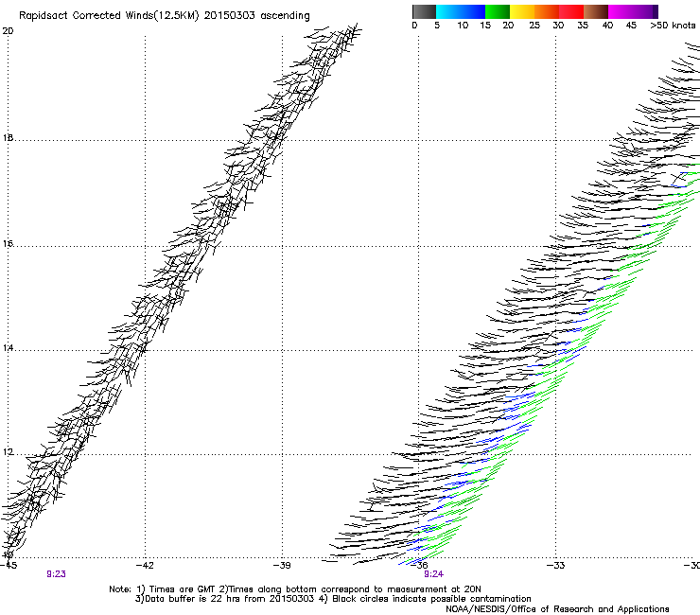Click the longitude label -39
This screenshot has height=615, width=700.
point(282,566)
